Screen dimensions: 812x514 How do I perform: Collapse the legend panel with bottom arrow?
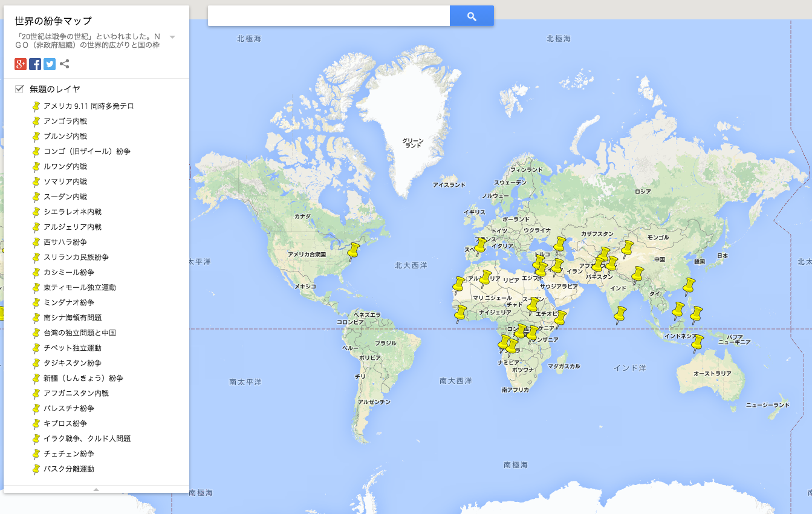(x=96, y=489)
